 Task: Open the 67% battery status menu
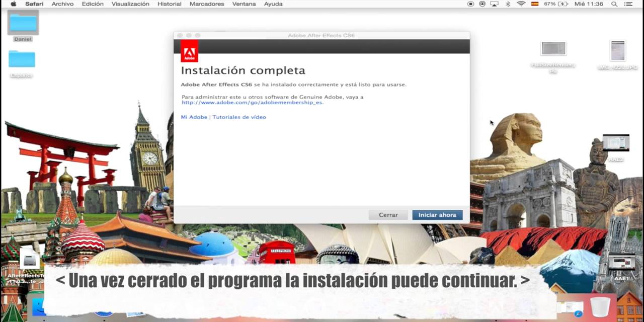[x=556, y=4]
